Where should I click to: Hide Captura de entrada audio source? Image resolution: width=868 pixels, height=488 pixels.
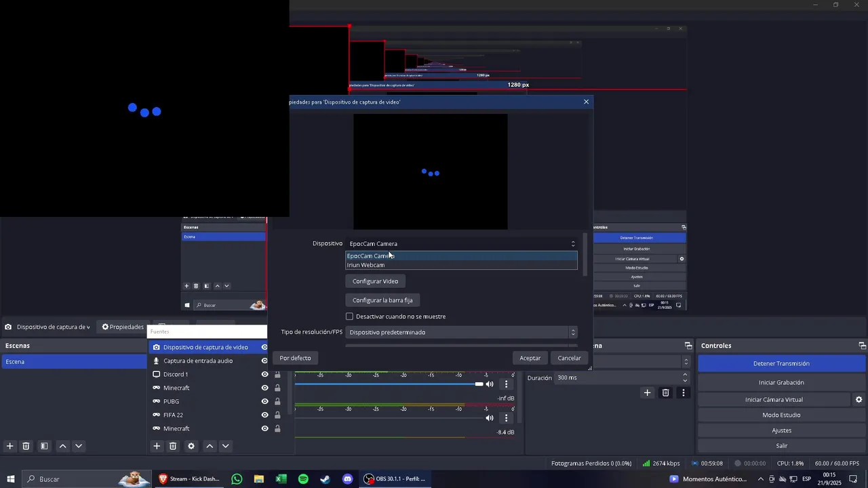(264, 361)
